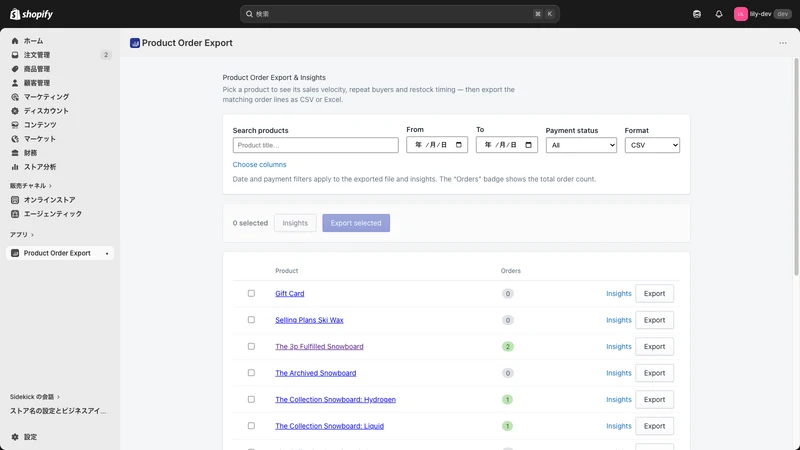This screenshot has height=450, width=800.
Task: Open Sidekick assistant icon in top bar
Action: 697,14
